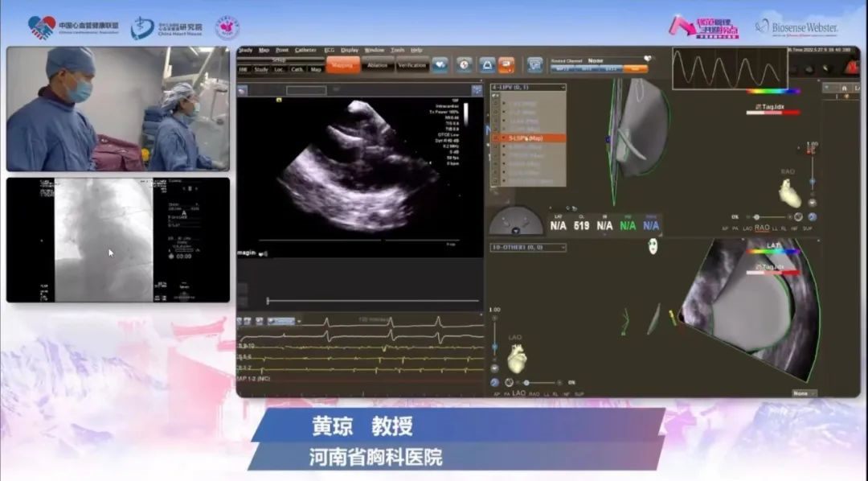
Task: Select the RAO view in the 4-LIPV viewer
Action: pyautogui.click(x=762, y=228)
